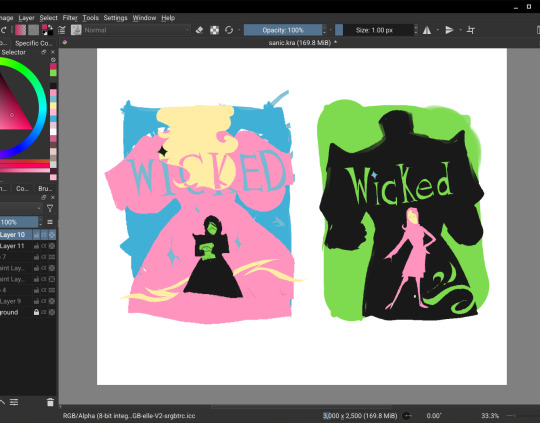This screenshot has height=423, width=540.
Task: Click the redo arrow icon
Action: (3, 30)
